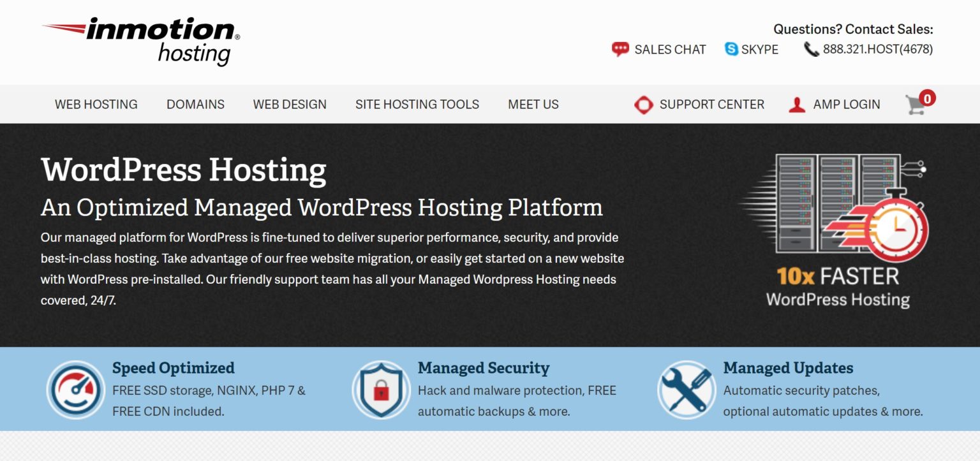Viewport: 980px width, 461px height.
Task: Click the blue Skype icon
Action: 731,48
